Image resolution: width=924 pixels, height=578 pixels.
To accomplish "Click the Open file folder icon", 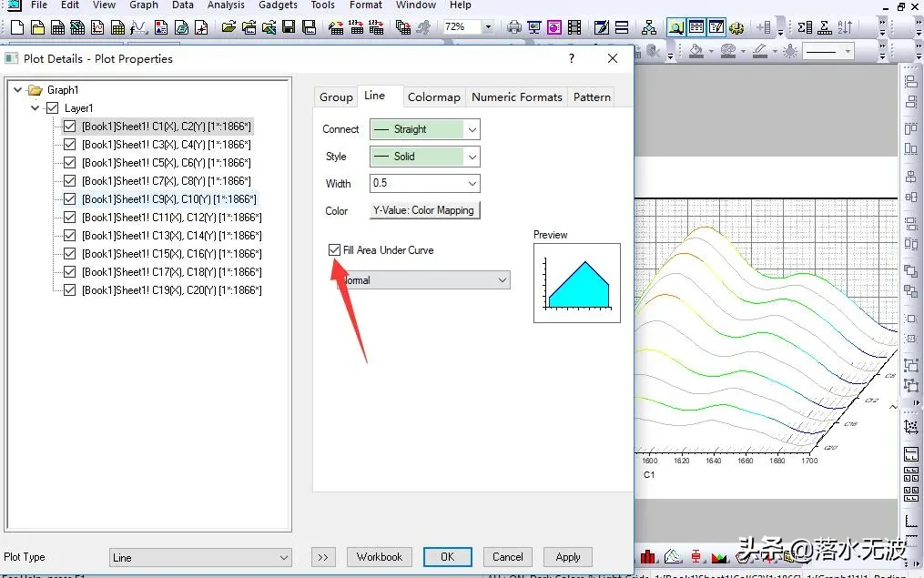I will 229,27.
